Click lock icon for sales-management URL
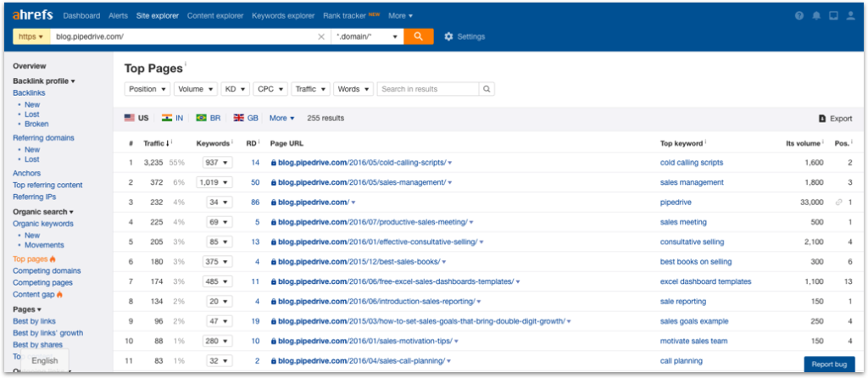Viewport: 868px width, 378px height. (274, 182)
